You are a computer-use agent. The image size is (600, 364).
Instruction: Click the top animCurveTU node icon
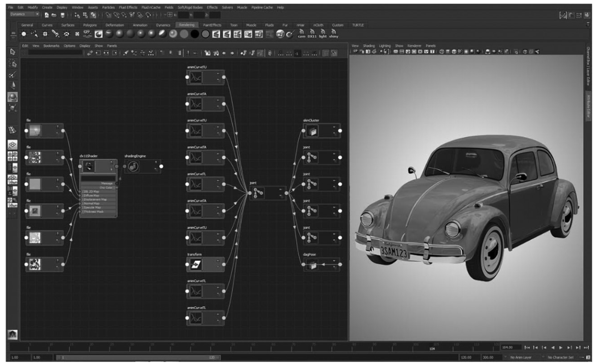(x=196, y=77)
